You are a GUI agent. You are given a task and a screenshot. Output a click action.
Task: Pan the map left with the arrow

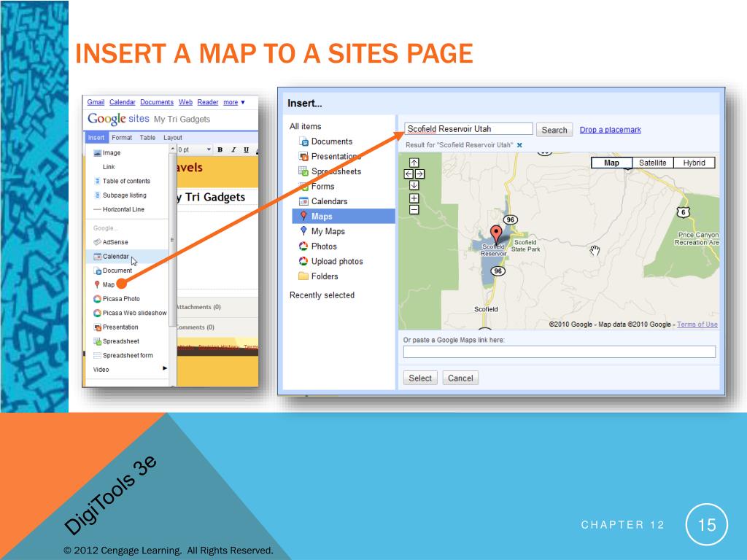(409, 174)
